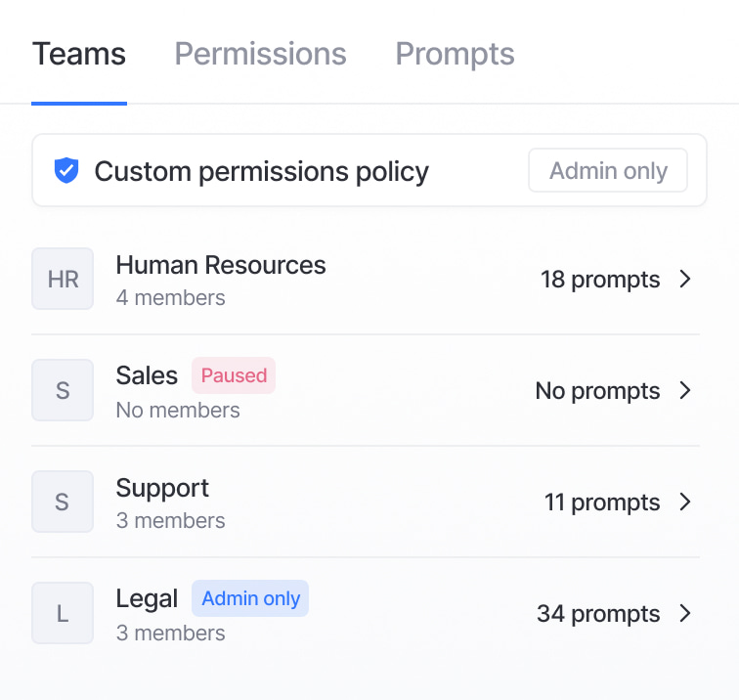Click the Support team S avatar
The width and height of the screenshot is (739, 700).
(x=63, y=502)
